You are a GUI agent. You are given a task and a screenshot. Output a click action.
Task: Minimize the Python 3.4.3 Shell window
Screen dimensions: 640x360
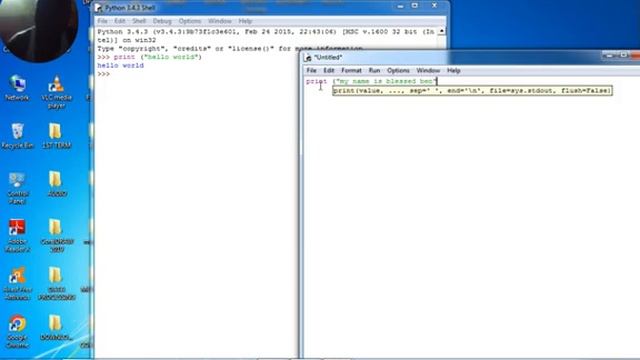click(x=400, y=6)
